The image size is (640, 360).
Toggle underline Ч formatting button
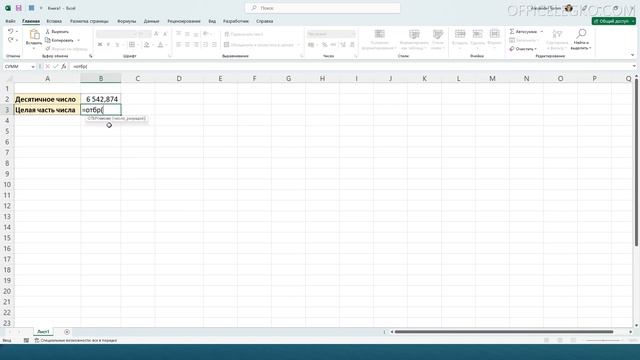117,44
